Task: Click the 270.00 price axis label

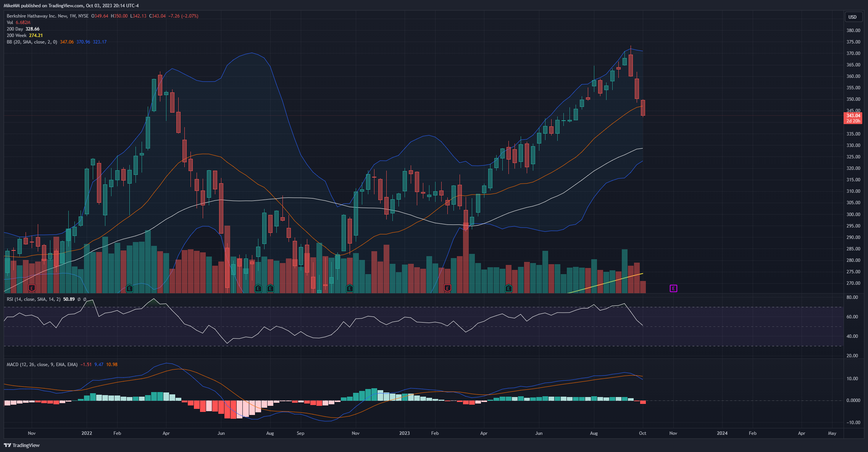Action: (853, 283)
